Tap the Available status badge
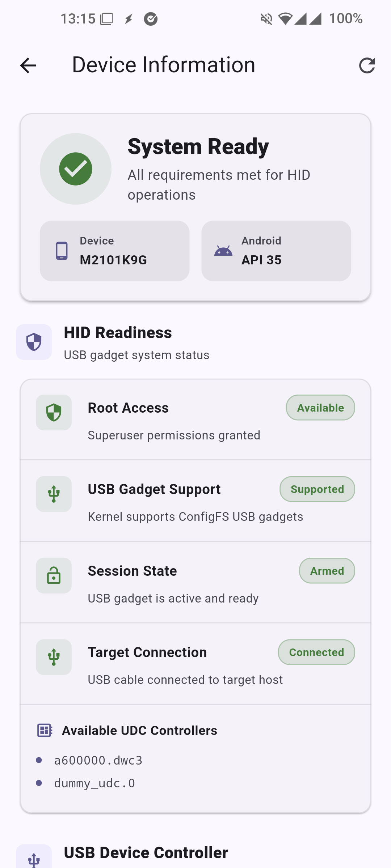The height and width of the screenshot is (868, 391). tap(320, 408)
